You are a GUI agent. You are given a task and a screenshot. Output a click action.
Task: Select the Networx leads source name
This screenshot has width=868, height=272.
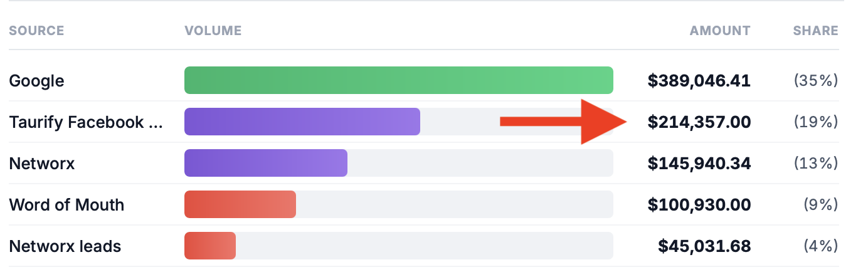point(65,246)
